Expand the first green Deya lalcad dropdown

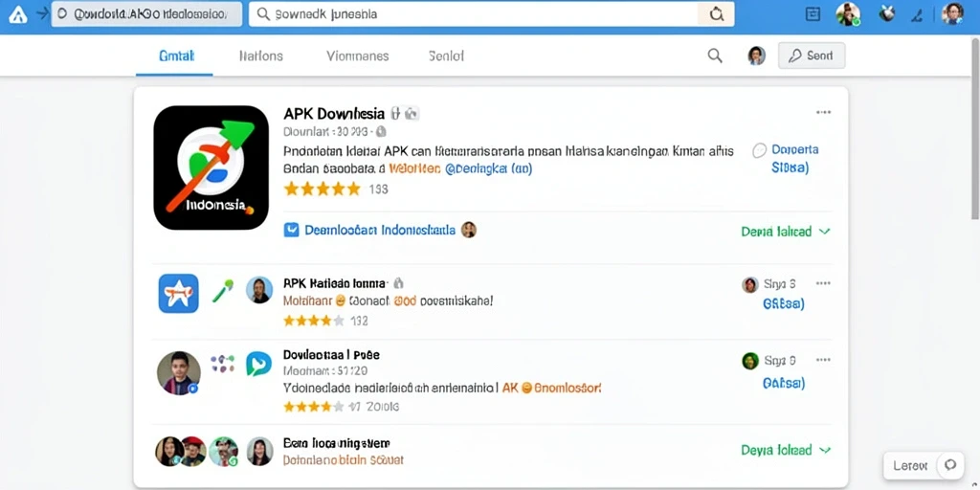(x=785, y=232)
